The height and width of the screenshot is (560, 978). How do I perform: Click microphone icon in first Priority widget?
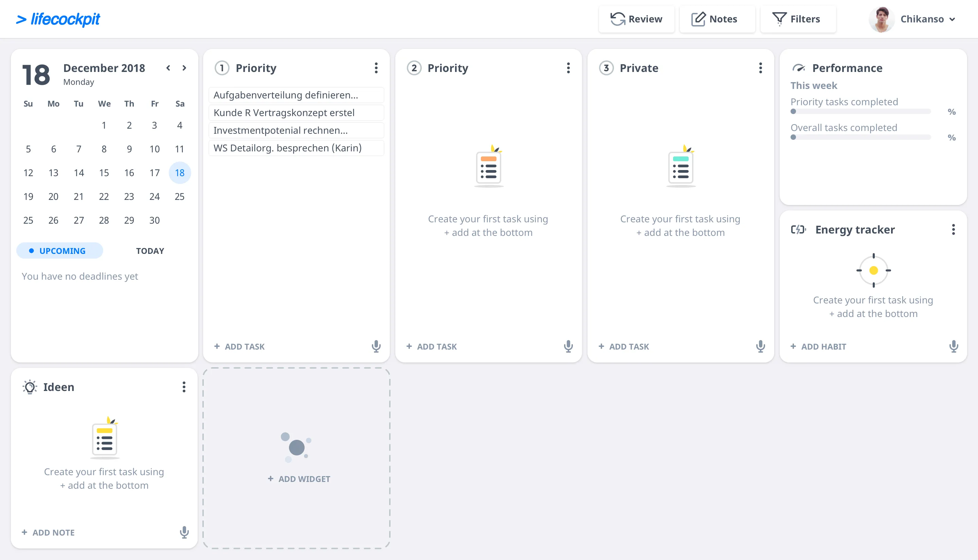coord(376,346)
